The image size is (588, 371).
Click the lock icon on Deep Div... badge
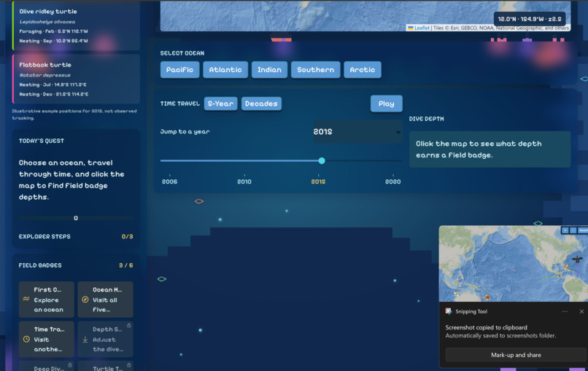70,364
